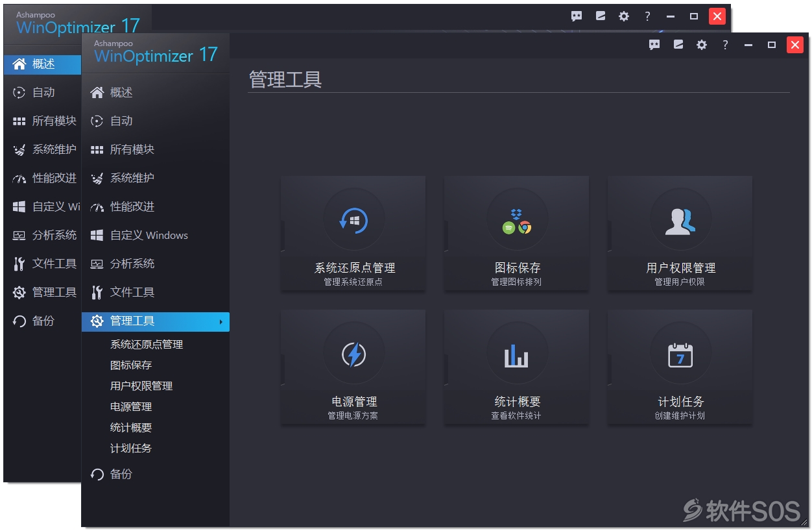
Task: Open the 统计概要 bar chart tile
Action: point(517,367)
